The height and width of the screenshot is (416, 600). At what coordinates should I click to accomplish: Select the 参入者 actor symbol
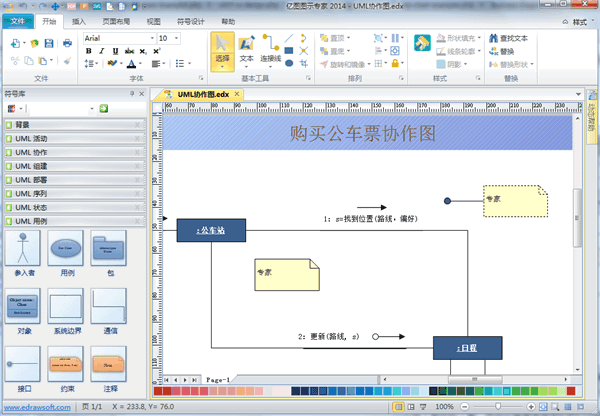point(23,248)
